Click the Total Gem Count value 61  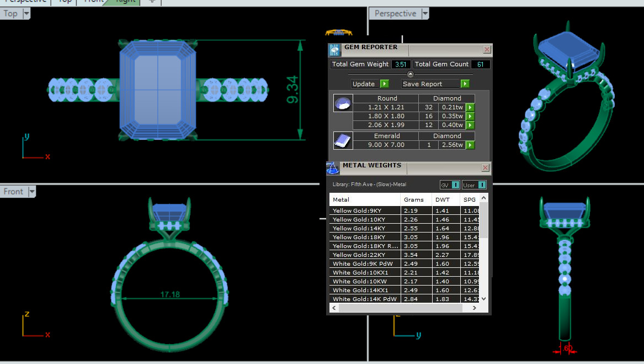tap(480, 65)
